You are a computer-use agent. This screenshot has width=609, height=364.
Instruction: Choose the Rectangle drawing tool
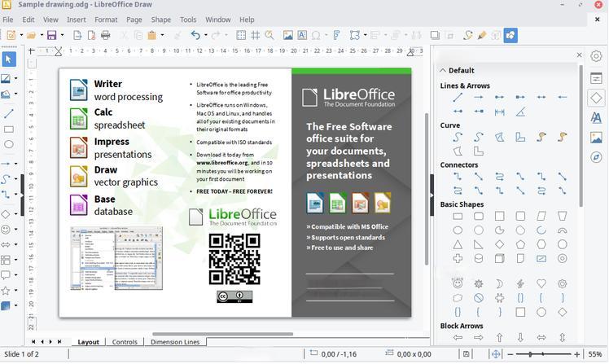pyautogui.click(x=9, y=129)
